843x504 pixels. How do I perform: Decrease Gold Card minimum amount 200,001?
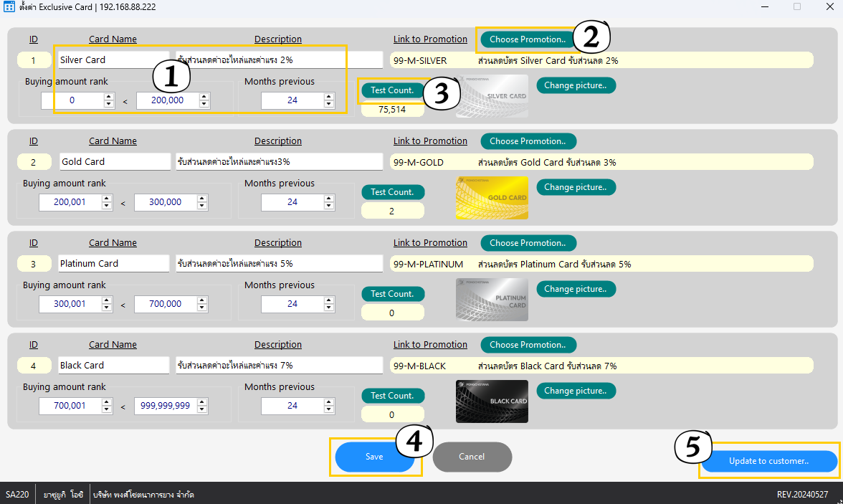[x=106, y=206]
